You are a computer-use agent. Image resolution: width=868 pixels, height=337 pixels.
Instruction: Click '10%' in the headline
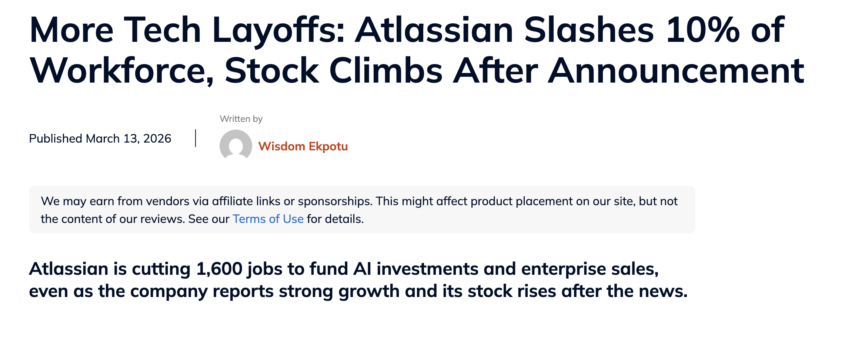(702, 30)
